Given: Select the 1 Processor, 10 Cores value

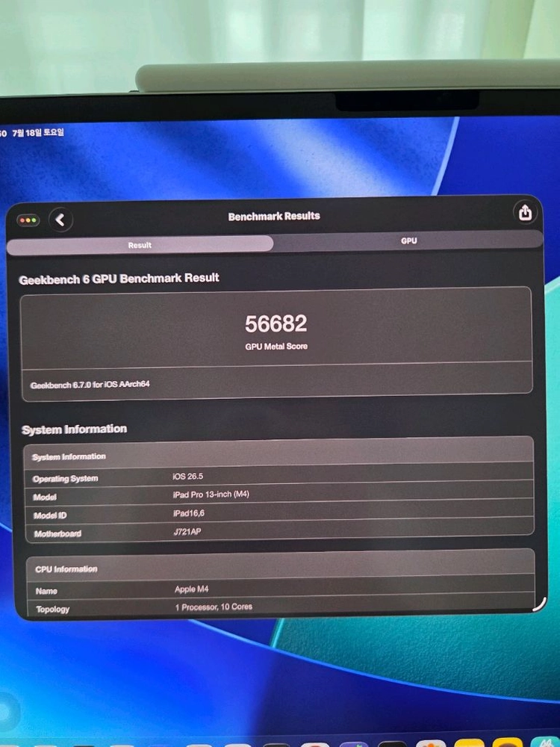Looking at the screenshot, I should [214, 607].
